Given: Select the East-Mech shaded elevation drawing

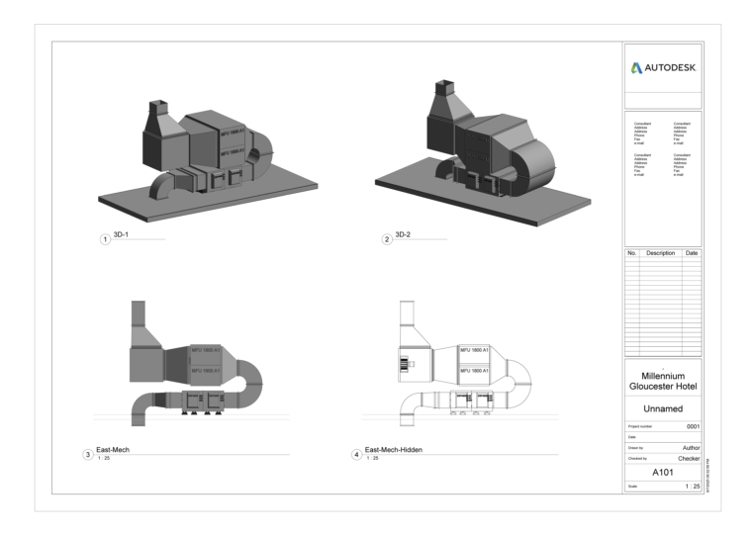Looking at the screenshot, I should 197,364.
